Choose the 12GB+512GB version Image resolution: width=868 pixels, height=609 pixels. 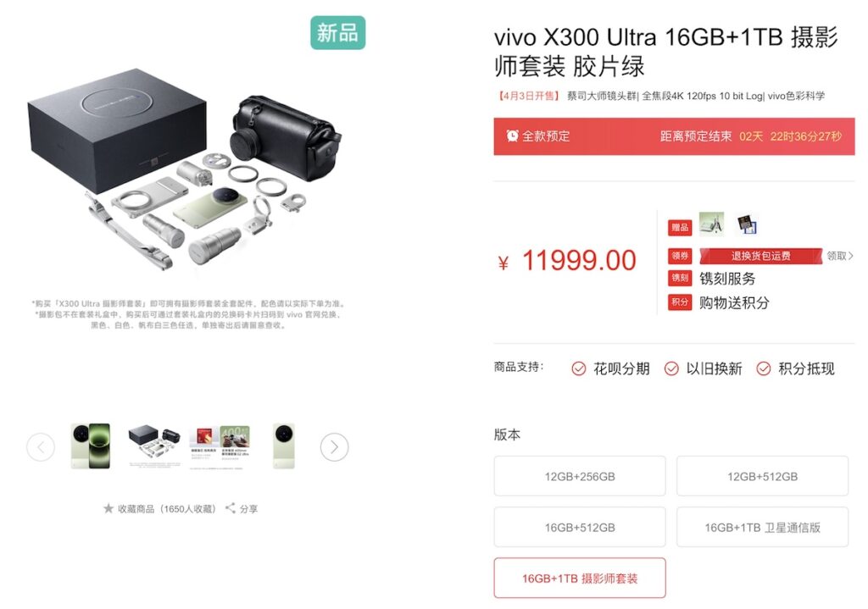point(762,476)
